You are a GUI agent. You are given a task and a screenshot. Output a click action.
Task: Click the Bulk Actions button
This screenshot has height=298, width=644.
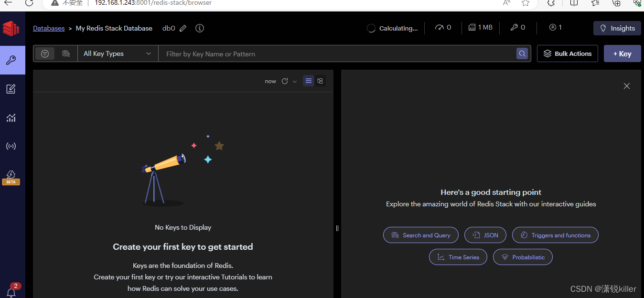[568, 53]
